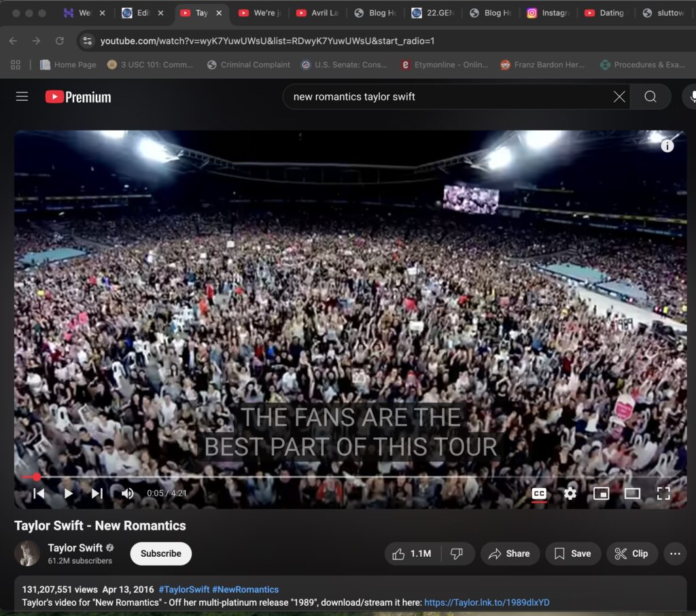Toggle closed captions off
Image resolution: width=696 pixels, height=616 pixels.
pyautogui.click(x=539, y=494)
